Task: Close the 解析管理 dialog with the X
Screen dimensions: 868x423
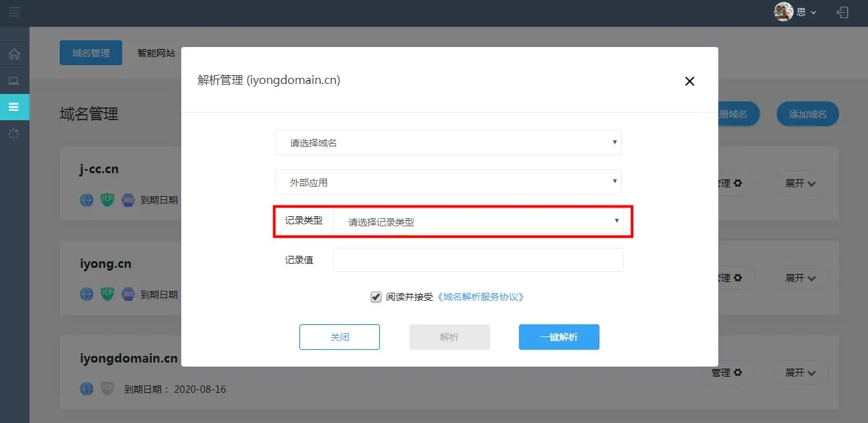Action: click(x=689, y=81)
